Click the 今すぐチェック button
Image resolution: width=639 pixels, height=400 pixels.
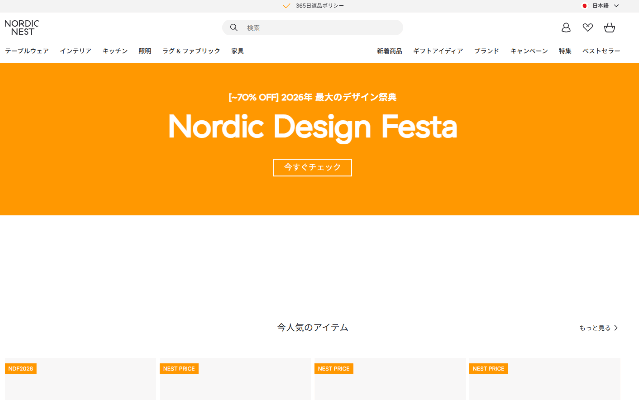point(312,167)
